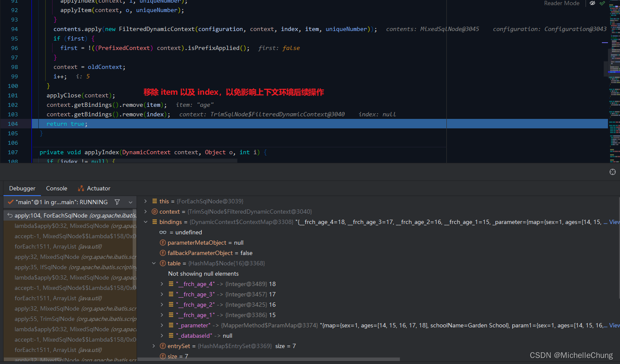The width and height of the screenshot is (620, 364).
Task: Click the checkmark icon beside main thread
Action: [11, 202]
